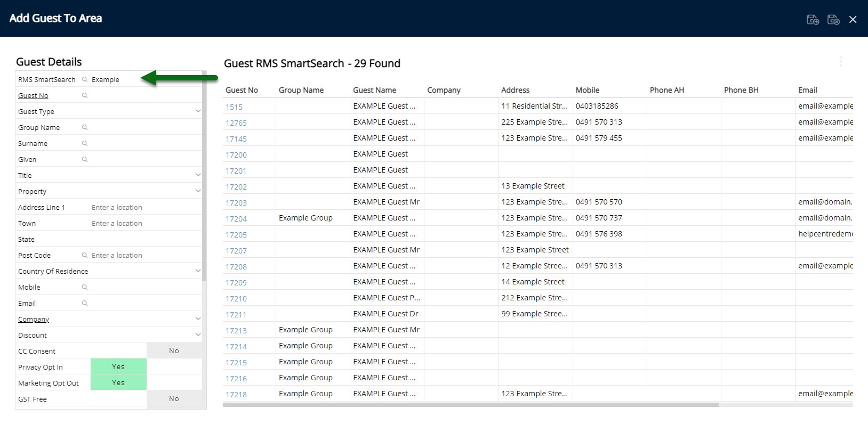Click the Save and continue icon

(813, 20)
